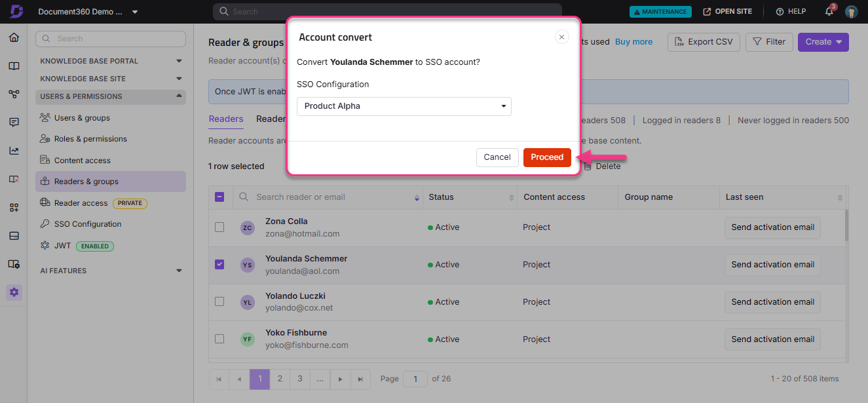Check the checkbox for Zona Colla's row

(219, 227)
